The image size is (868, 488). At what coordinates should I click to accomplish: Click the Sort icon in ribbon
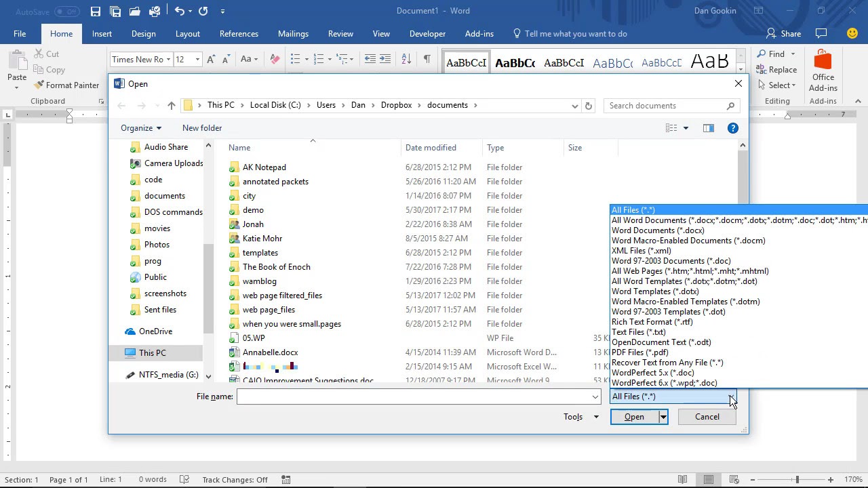406,59
